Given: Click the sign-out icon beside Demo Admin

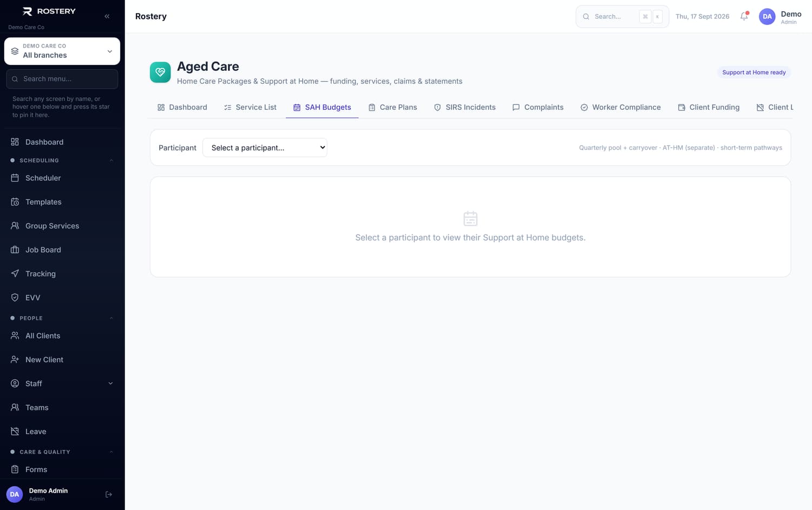Looking at the screenshot, I should (109, 494).
